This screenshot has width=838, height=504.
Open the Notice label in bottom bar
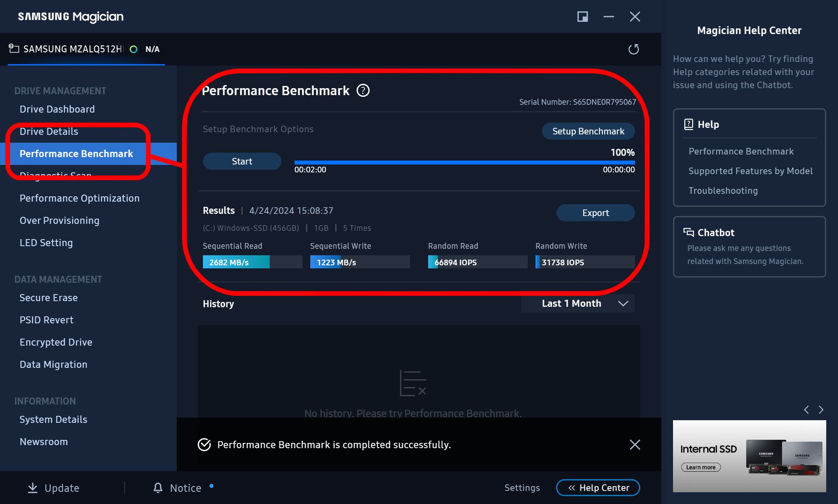coord(185,488)
